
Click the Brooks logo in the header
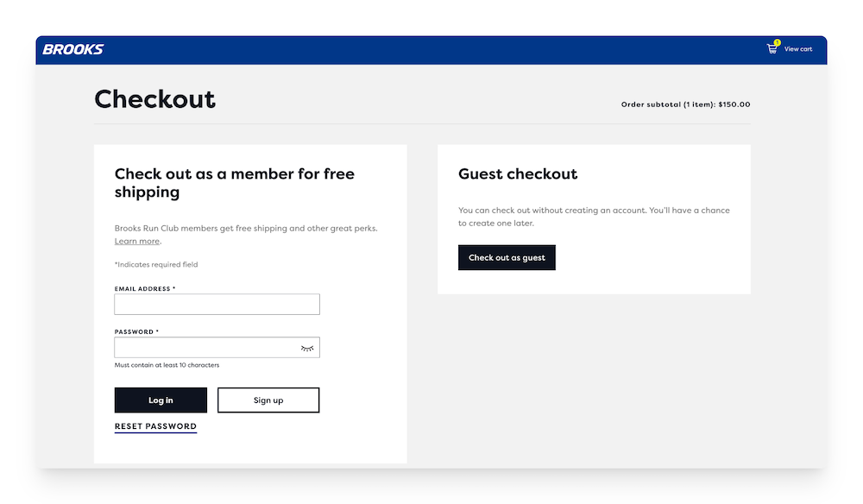click(72, 49)
